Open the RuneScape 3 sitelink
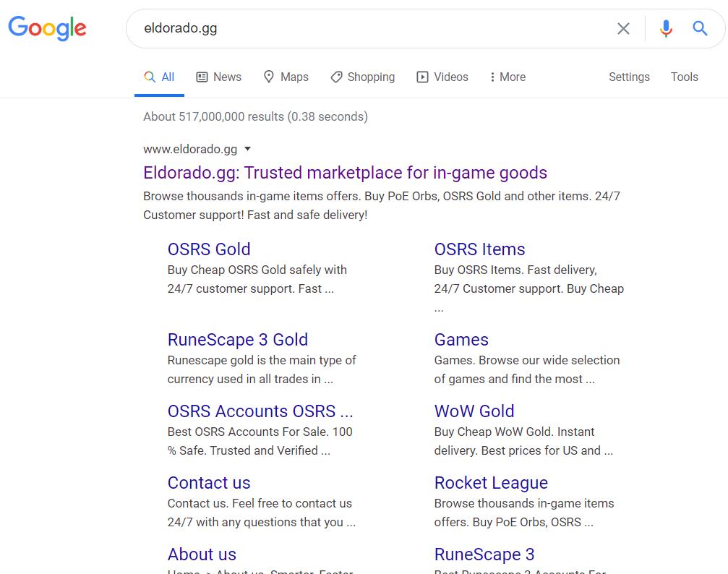Image resolution: width=728 pixels, height=574 pixels. [484, 554]
